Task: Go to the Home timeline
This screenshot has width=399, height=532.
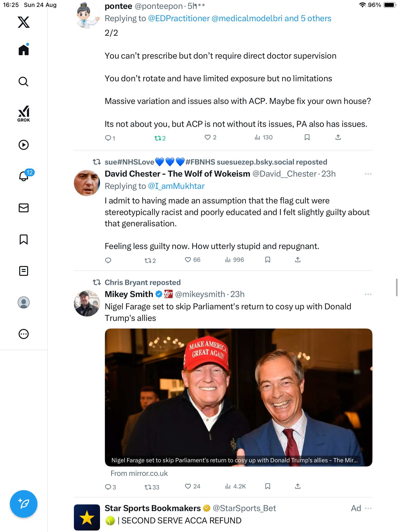Action: 24,50
